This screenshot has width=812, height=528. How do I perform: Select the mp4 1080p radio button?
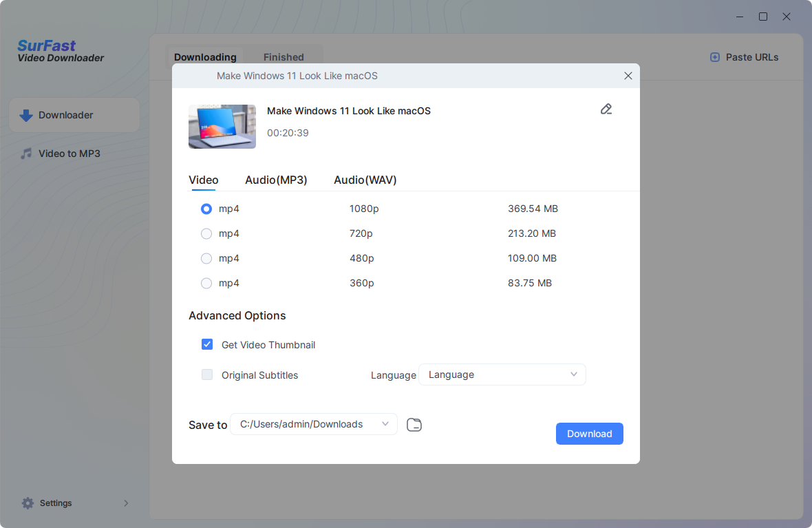point(206,209)
